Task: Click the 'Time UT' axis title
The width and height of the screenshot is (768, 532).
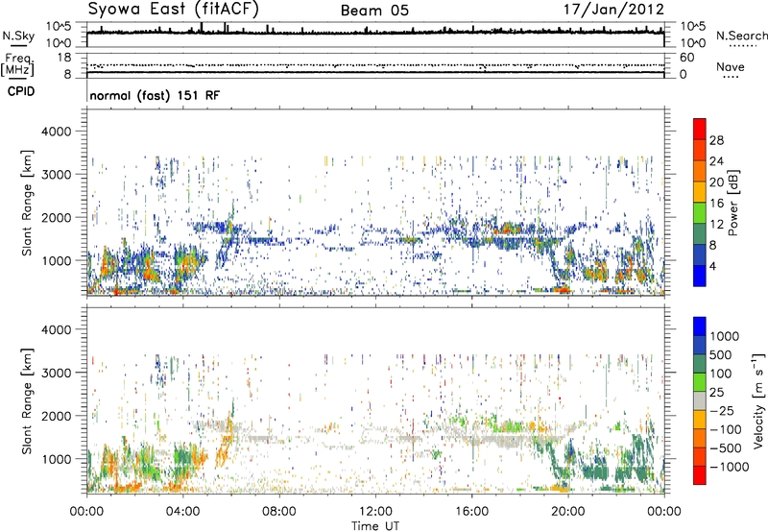Action: [x=375, y=525]
